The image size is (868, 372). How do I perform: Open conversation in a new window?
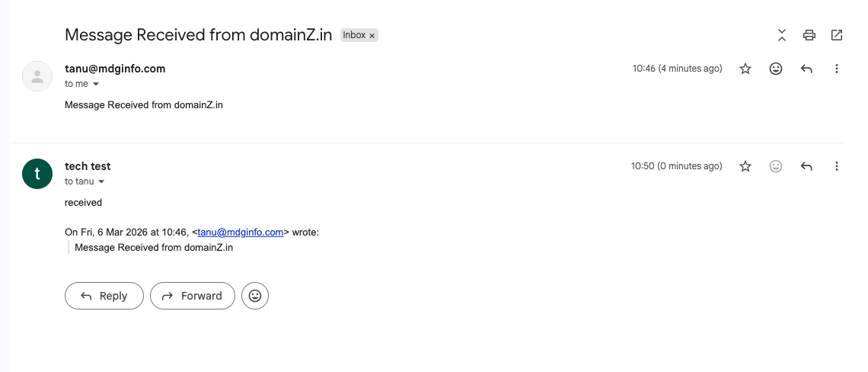click(x=837, y=35)
